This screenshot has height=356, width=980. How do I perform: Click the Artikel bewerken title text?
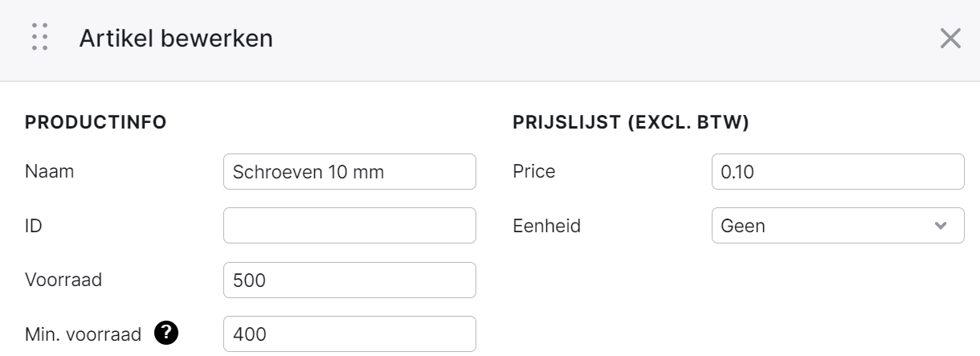tap(176, 38)
